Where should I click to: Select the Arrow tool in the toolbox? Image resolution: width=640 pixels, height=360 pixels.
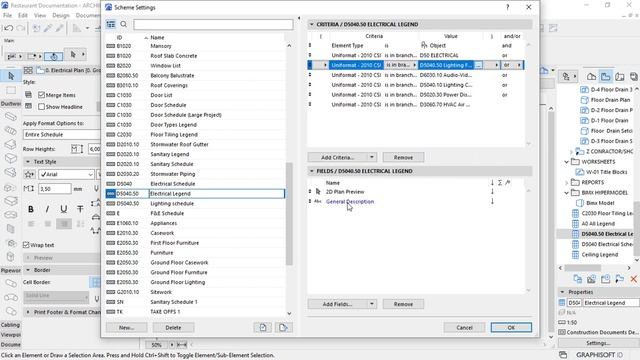11,76
